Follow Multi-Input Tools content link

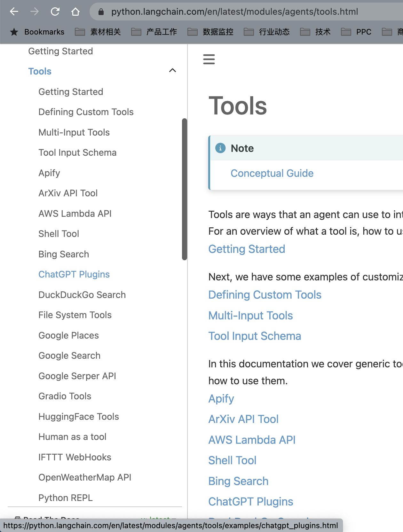(x=251, y=316)
